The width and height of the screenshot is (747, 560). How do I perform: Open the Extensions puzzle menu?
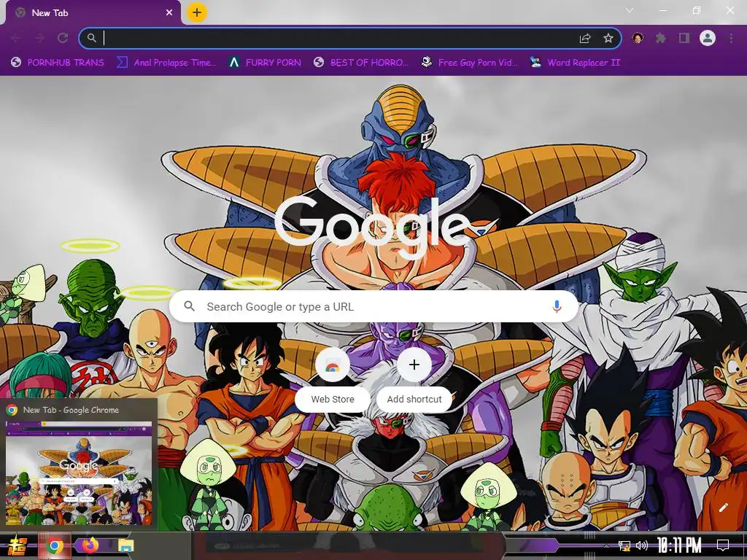[661, 38]
